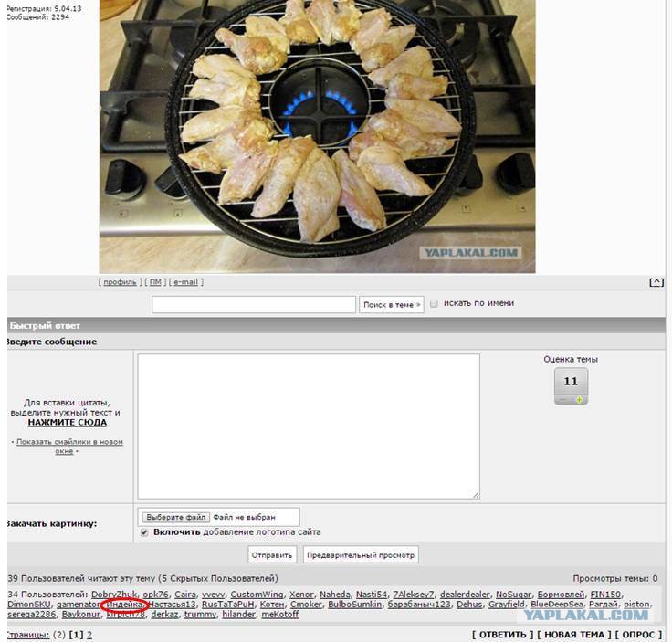Open user Dehus link

[469, 605]
